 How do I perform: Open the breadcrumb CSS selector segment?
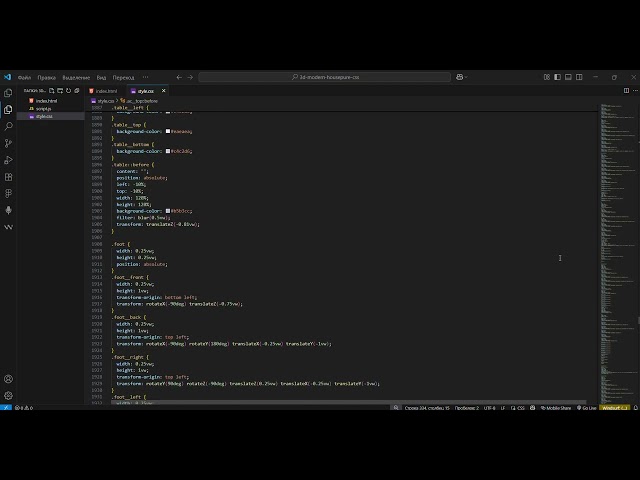pyautogui.click(x=139, y=101)
